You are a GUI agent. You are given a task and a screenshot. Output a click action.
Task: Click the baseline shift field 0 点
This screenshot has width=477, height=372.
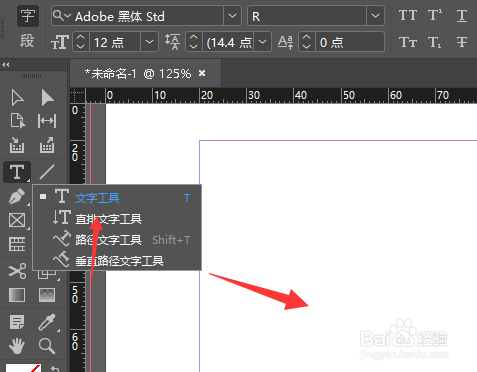pyautogui.click(x=350, y=42)
